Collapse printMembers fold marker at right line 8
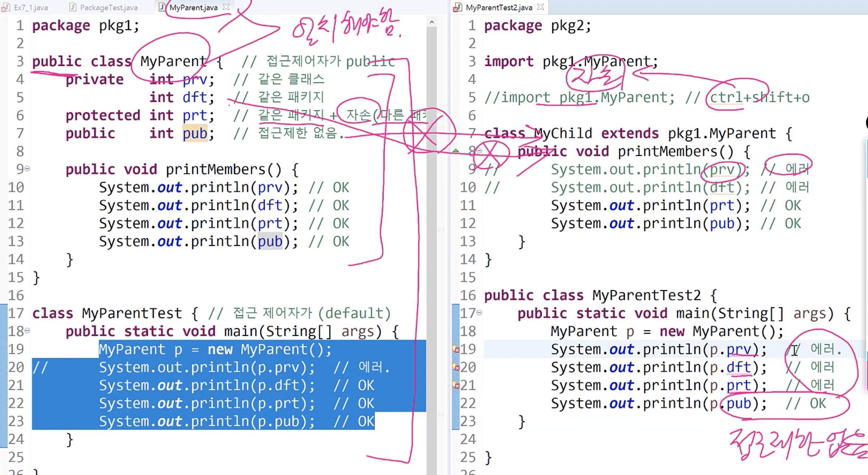The width and height of the screenshot is (868, 475). (480, 151)
